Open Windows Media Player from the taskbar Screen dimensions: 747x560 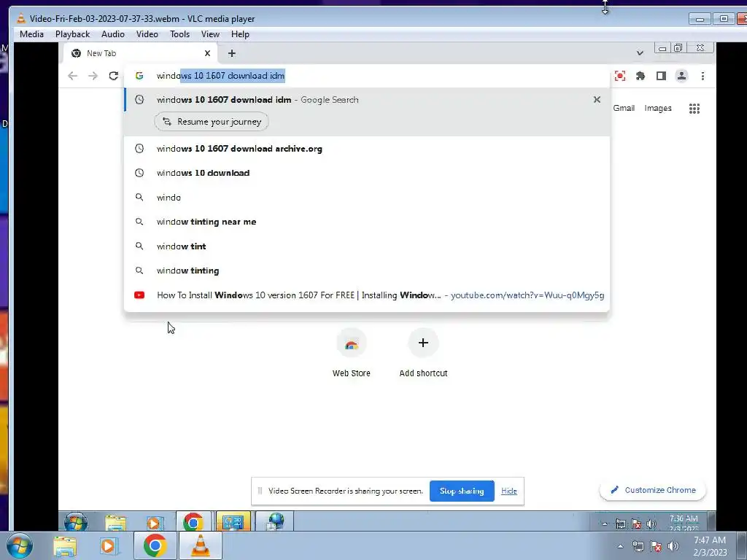109,546
